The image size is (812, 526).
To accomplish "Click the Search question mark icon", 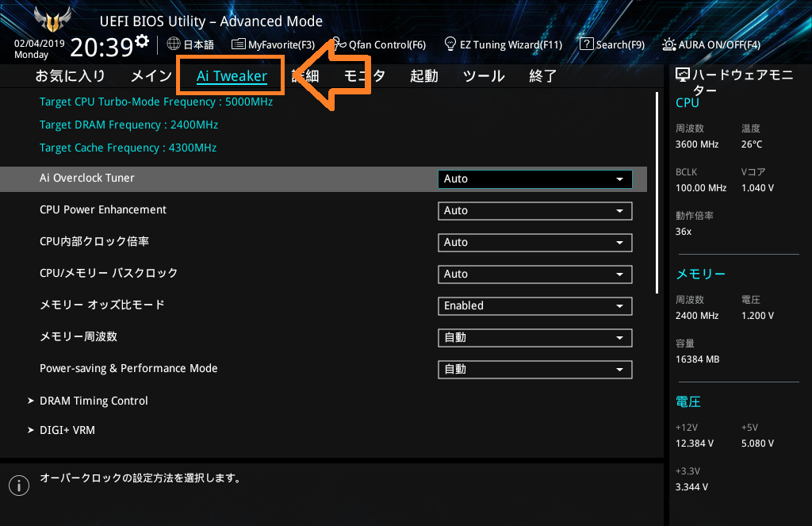I will pos(586,44).
